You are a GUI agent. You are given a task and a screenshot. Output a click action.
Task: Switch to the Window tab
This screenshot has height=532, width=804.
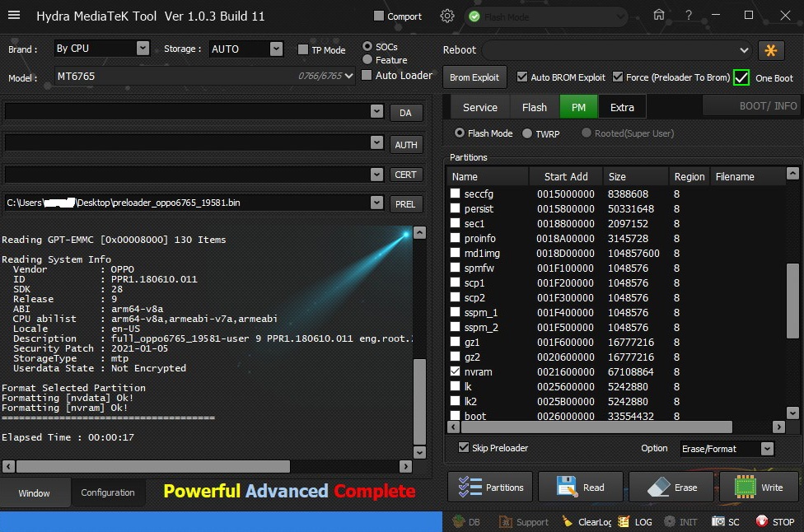click(35, 492)
